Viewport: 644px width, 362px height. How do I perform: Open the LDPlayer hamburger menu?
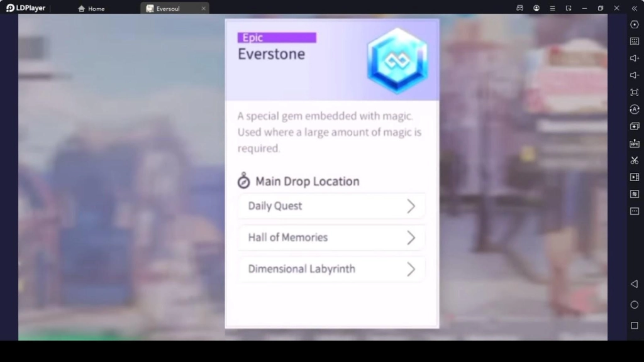pos(552,8)
